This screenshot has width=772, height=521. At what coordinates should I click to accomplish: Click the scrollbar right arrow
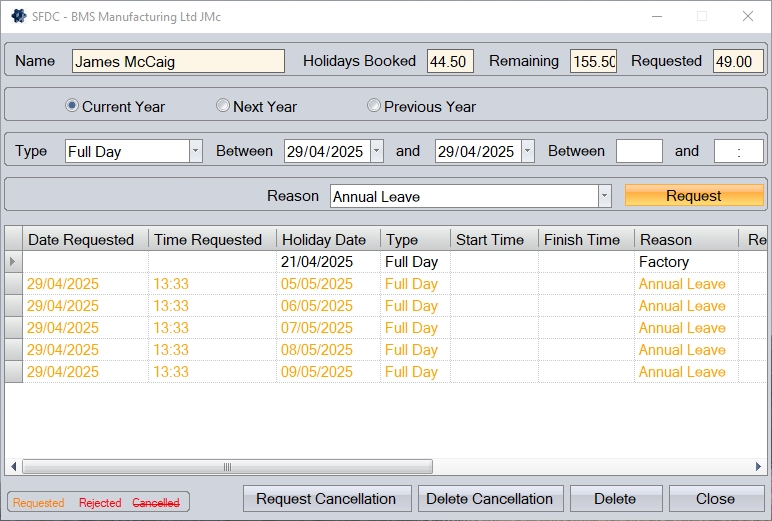coord(759,467)
